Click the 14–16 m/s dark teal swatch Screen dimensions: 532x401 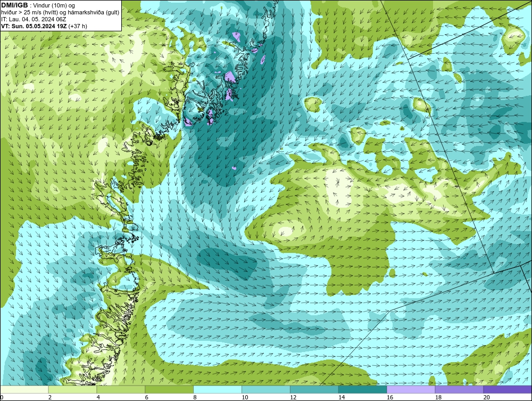pyautogui.click(x=363, y=389)
